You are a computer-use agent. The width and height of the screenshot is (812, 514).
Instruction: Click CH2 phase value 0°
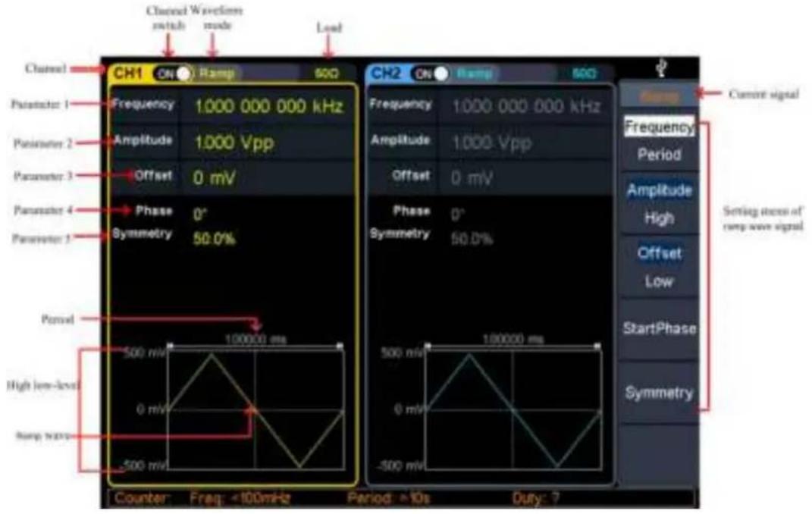457,215
